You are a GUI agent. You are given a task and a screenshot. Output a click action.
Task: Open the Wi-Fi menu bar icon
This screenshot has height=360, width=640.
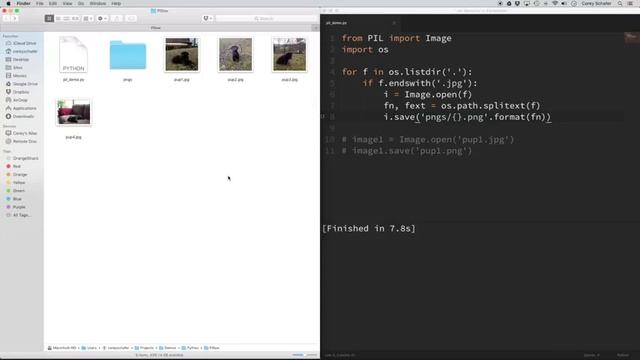(555, 3)
